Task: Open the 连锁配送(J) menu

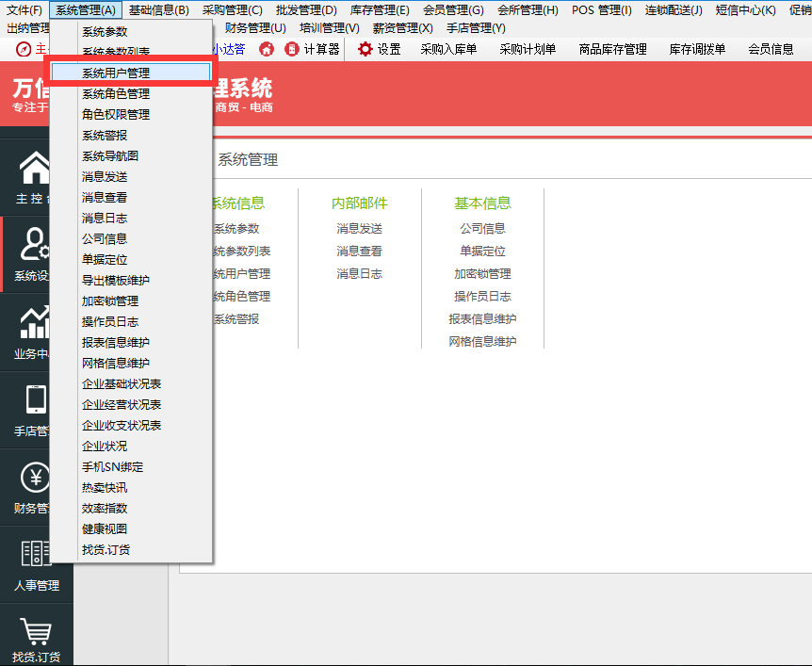Action: [x=674, y=10]
